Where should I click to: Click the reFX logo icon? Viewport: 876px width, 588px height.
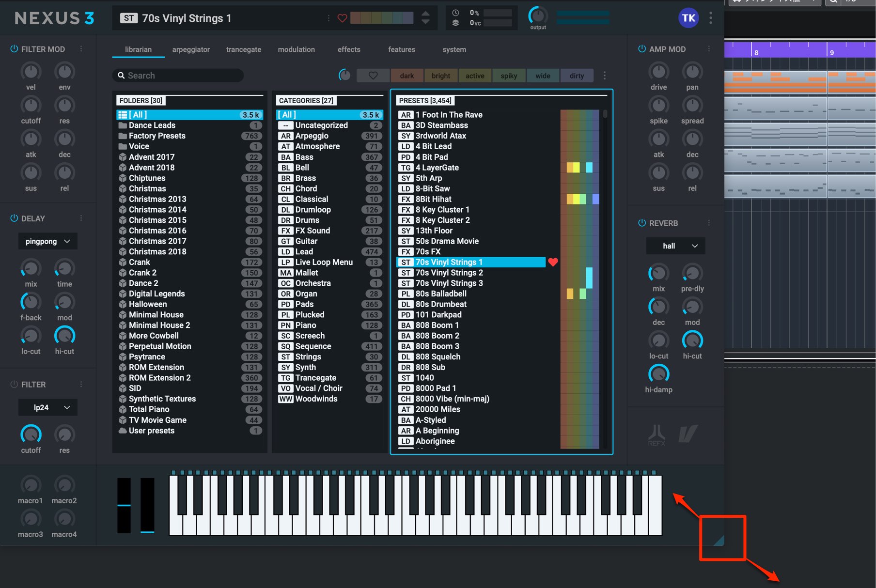point(657,434)
